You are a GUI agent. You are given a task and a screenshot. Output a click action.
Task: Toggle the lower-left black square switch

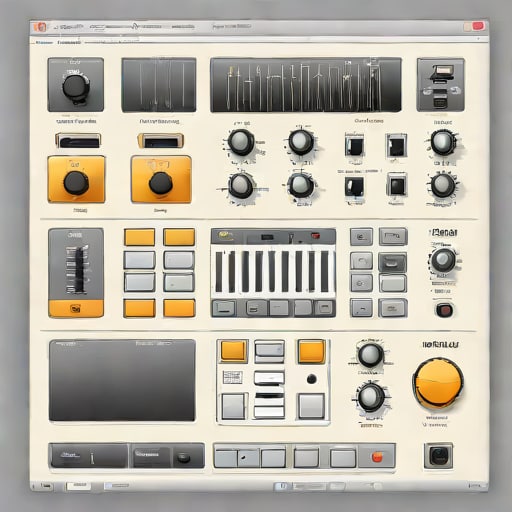(354, 187)
